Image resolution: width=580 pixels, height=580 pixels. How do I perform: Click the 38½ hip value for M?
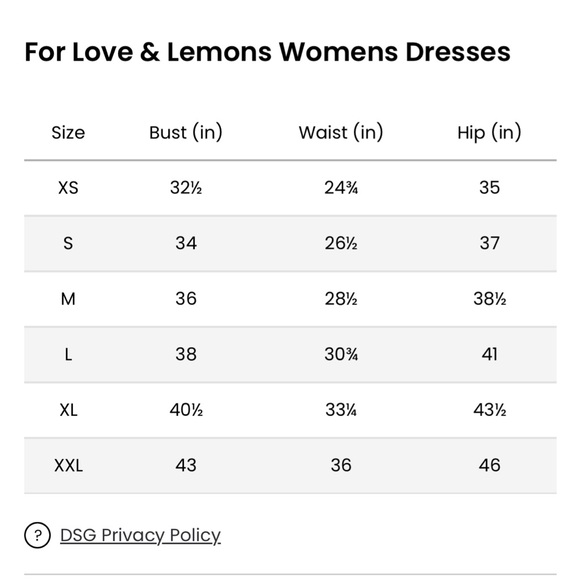point(489,299)
